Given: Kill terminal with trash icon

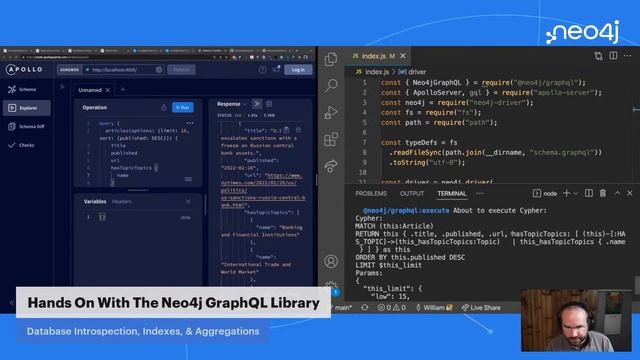Looking at the screenshot, I should coord(603,193).
